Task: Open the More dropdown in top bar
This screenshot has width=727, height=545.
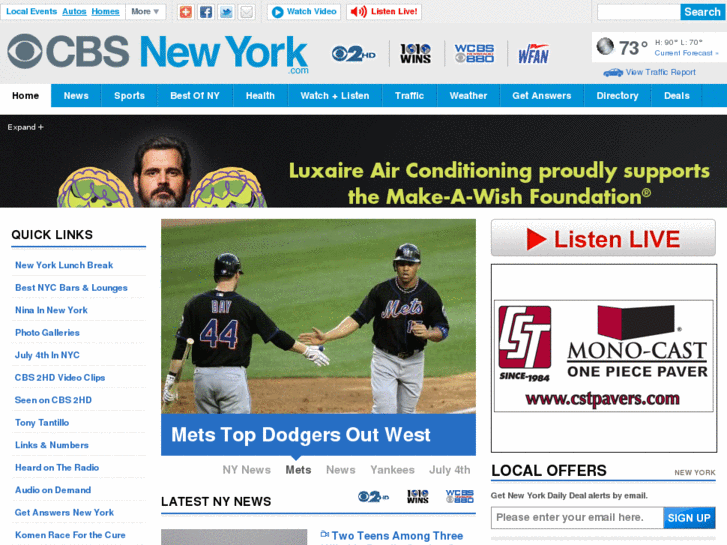Action: 145,12
